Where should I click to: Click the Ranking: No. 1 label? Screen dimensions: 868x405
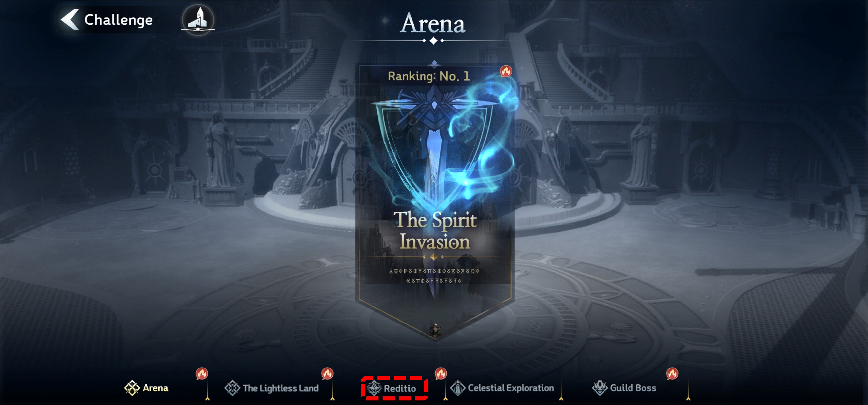429,76
